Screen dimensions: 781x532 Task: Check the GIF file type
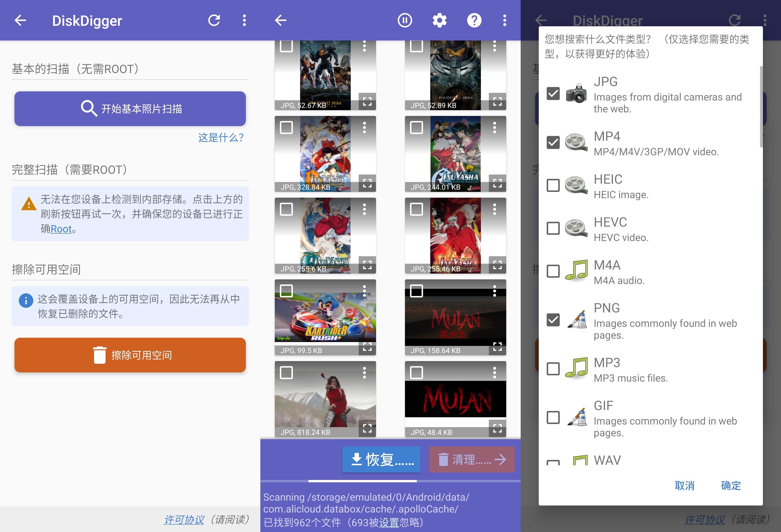[x=553, y=418]
